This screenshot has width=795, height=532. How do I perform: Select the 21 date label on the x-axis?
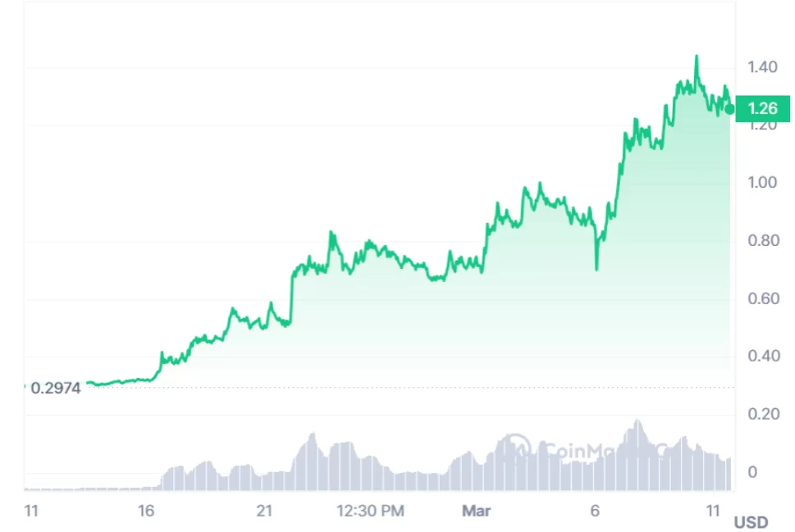[x=264, y=512]
